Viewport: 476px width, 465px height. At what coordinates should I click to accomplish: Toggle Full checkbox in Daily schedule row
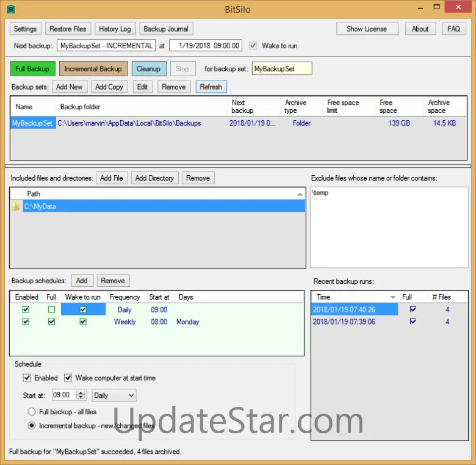tap(52, 309)
